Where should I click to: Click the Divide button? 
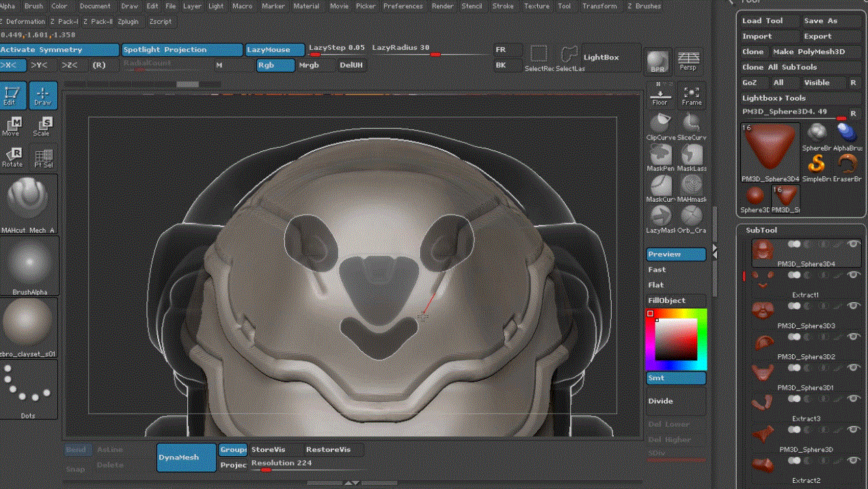coord(676,401)
